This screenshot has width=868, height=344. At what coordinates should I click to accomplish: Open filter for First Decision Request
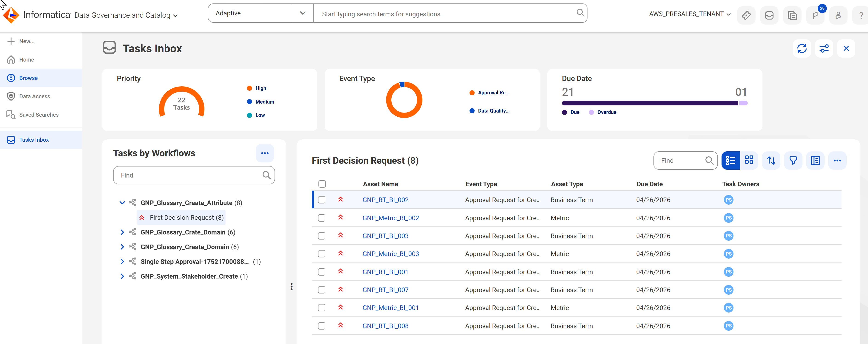tap(793, 161)
